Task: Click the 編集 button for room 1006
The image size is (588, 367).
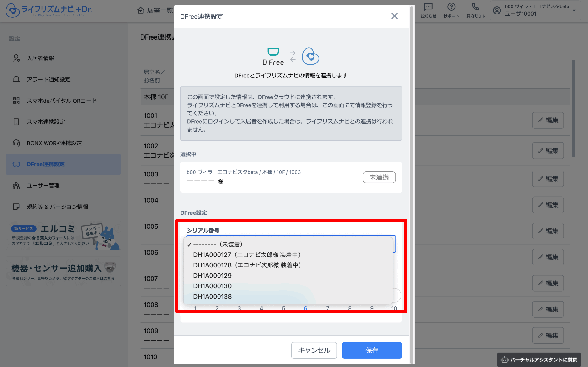Action: [x=548, y=257]
